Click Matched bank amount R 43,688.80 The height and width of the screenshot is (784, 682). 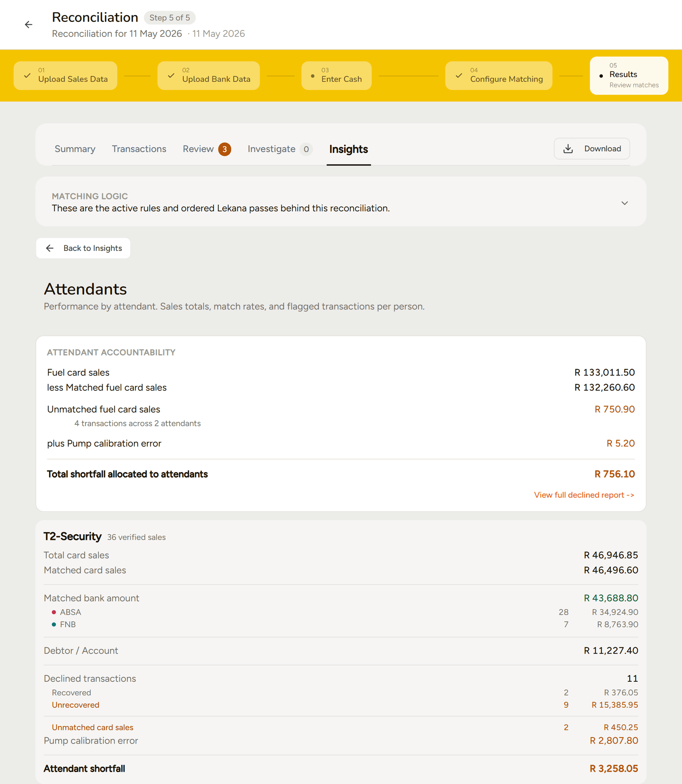click(x=611, y=598)
